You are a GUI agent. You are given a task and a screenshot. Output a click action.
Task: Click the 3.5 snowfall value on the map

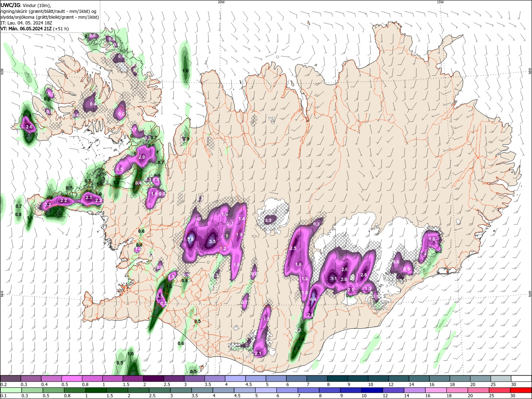click(212, 241)
